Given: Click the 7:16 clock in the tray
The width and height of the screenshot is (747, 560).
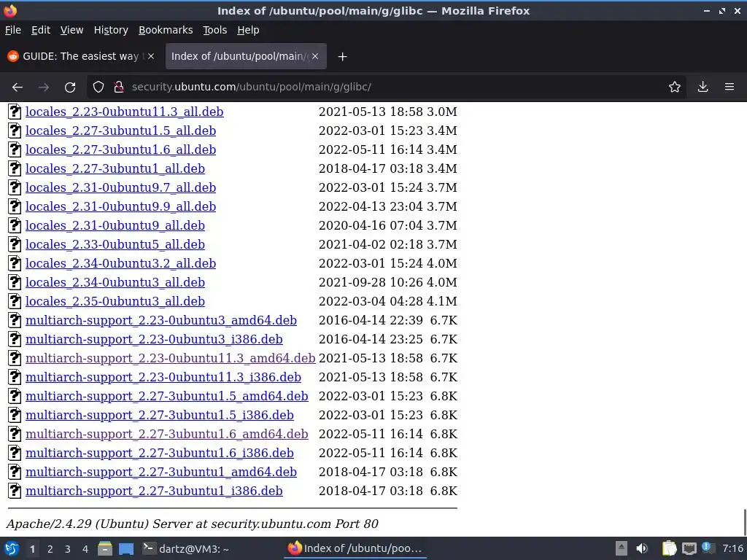Looking at the screenshot, I should pos(732,548).
